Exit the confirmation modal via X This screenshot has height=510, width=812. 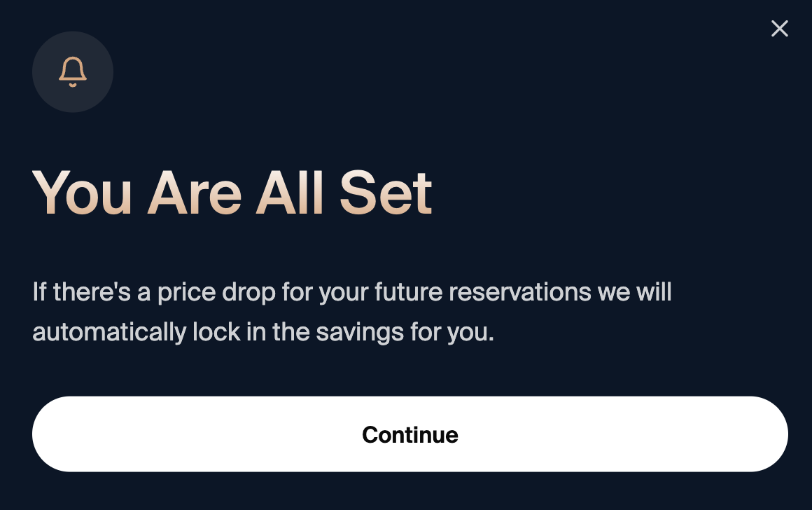pos(779,29)
